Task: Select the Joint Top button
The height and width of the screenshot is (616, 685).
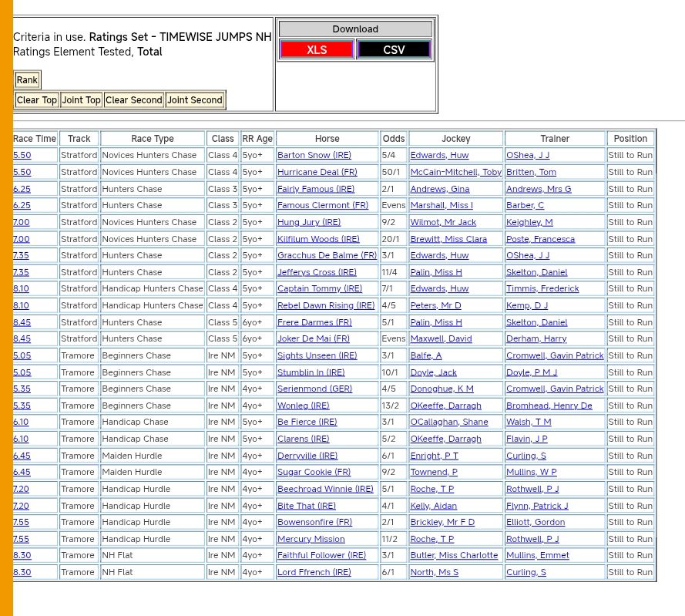Action: [81, 100]
